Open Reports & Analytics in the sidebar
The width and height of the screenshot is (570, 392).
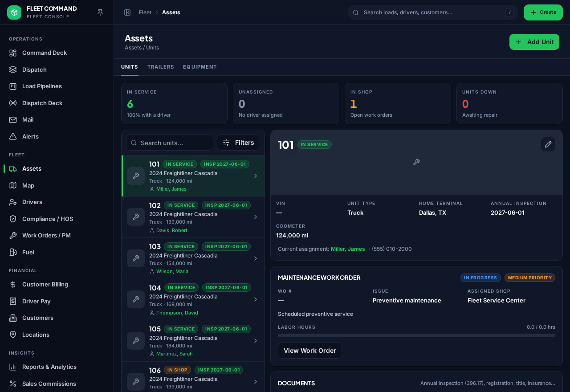coord(57,367)
